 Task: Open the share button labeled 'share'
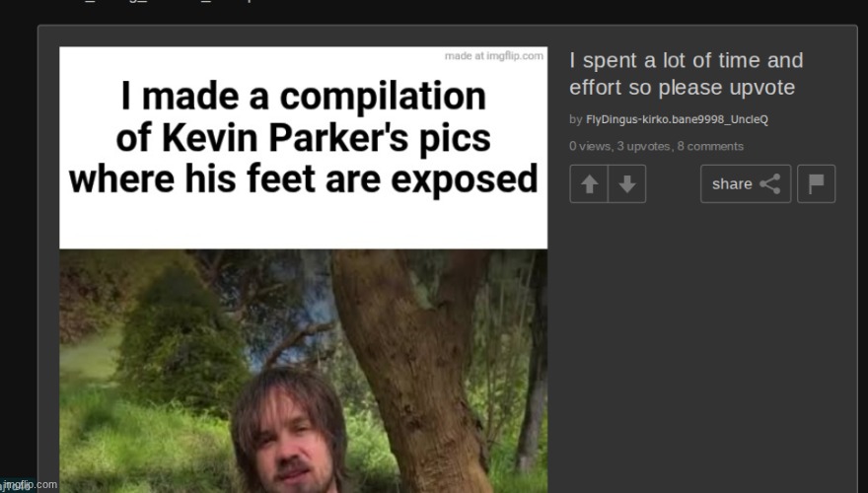(x=746, y=183)
